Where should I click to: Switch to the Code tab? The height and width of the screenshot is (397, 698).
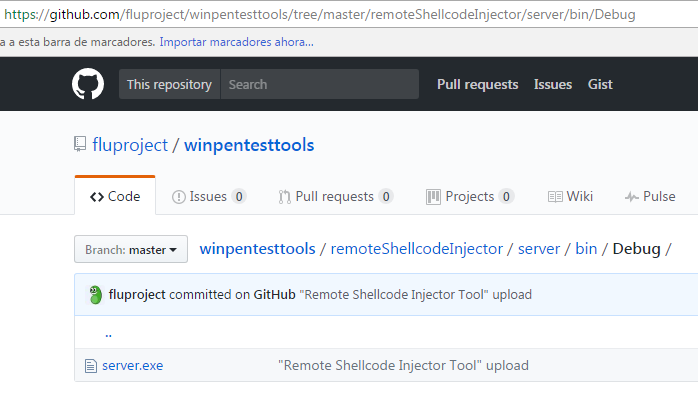point(115,196)
